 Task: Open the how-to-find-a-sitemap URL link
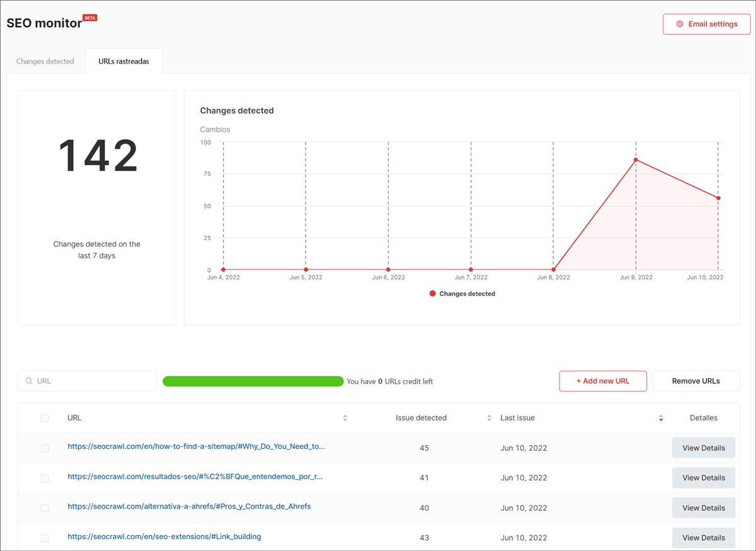tap(195, 446)
